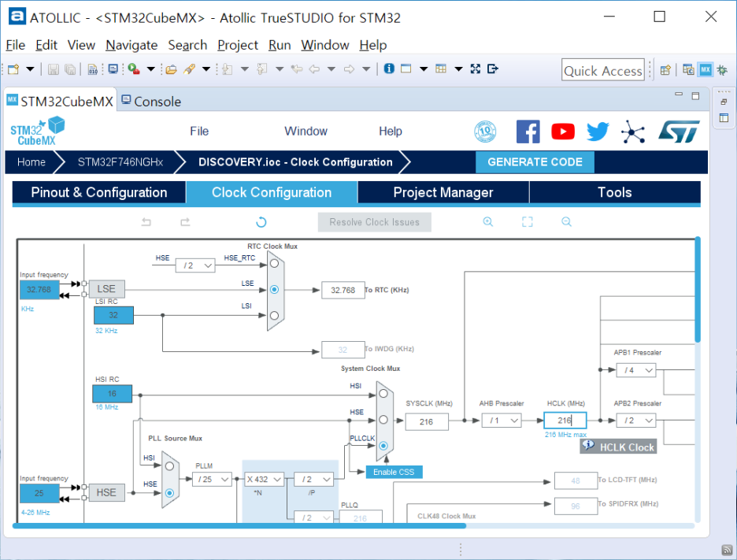Zoom out the clock diagram

tap(566, 221)
